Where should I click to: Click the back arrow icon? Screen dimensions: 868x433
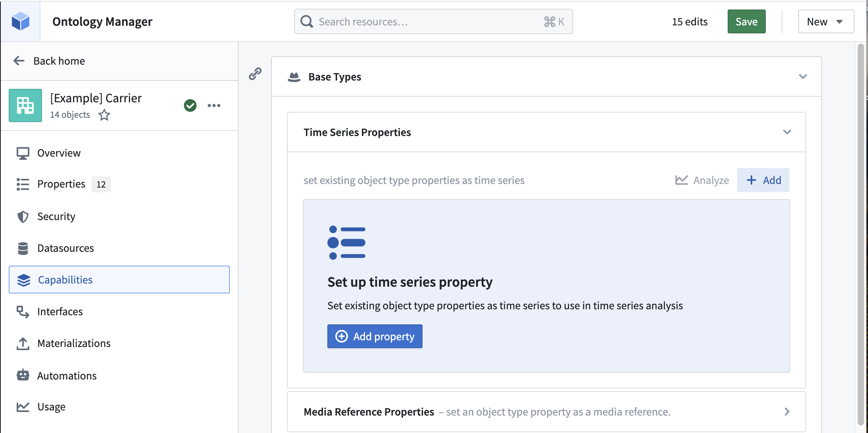[x=19, y=61]
